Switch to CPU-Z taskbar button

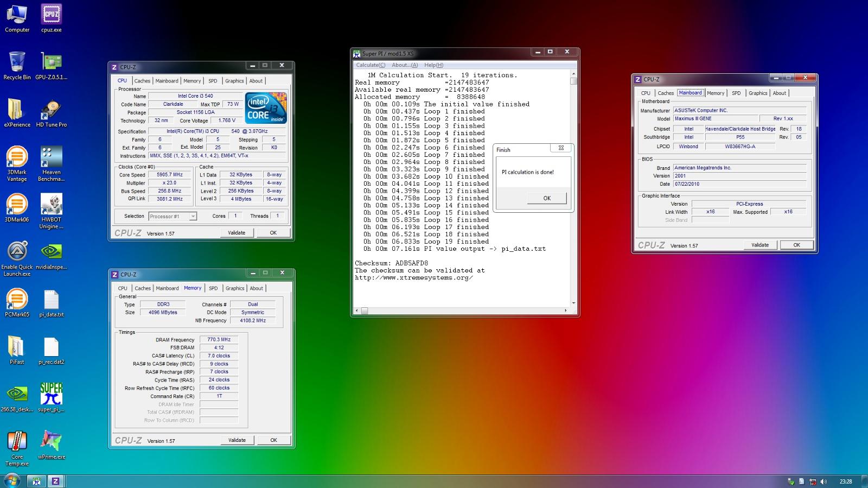point(55,481)
